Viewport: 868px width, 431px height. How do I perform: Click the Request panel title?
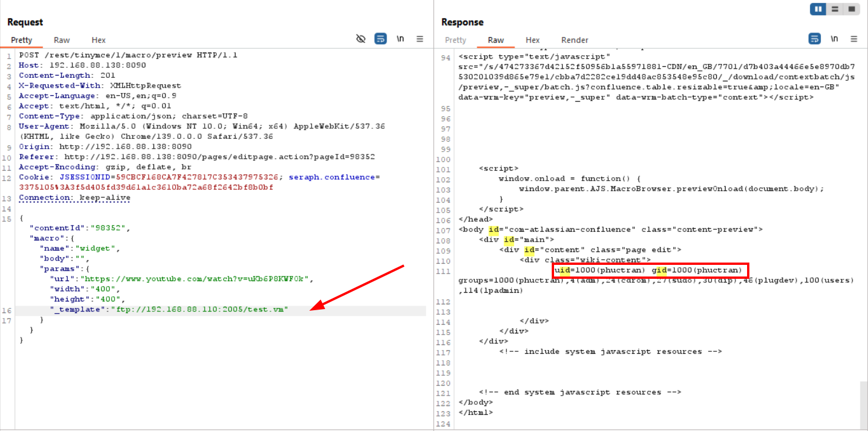[25, 22]
